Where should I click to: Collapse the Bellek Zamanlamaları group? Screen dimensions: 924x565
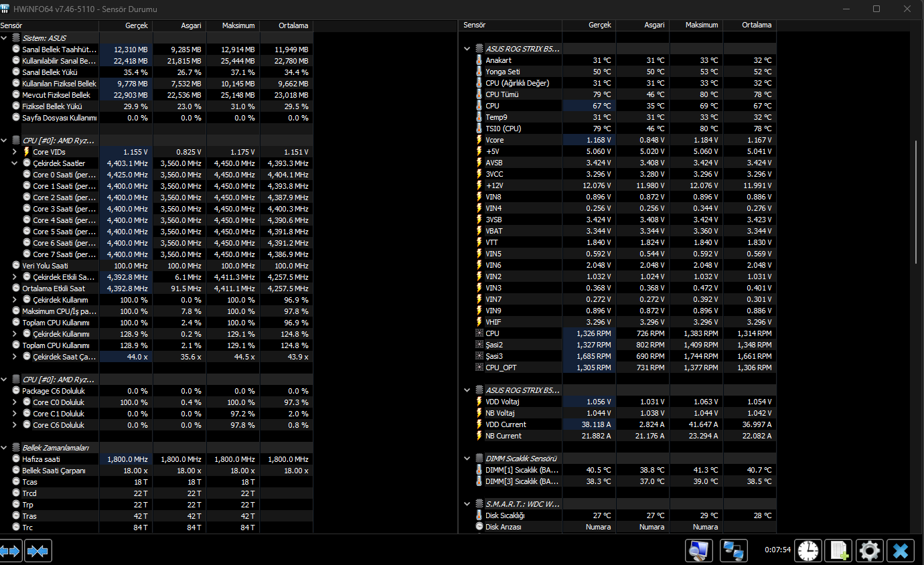point(5,448)
